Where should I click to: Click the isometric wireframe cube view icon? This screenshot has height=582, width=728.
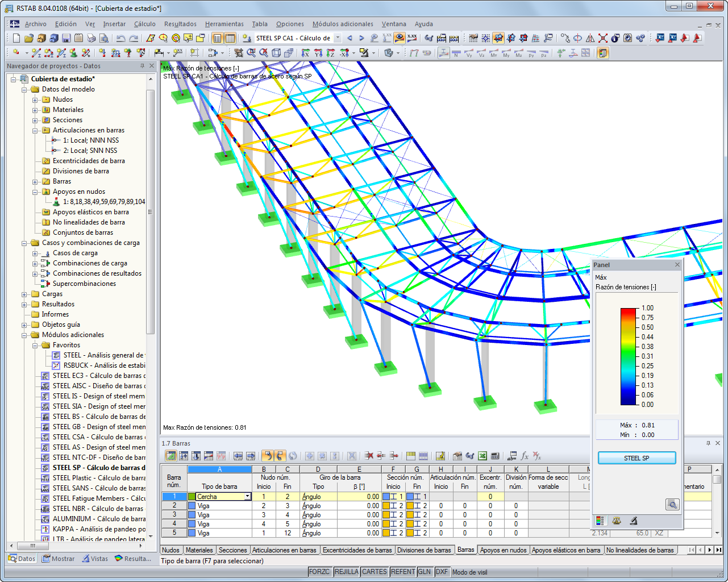[276, 53]
